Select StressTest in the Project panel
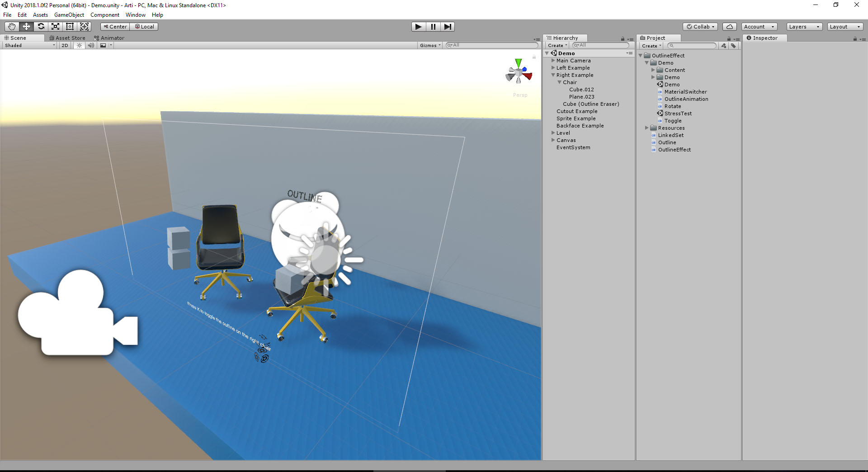Viewport: 868px width, 472px height. pos(678,113)
